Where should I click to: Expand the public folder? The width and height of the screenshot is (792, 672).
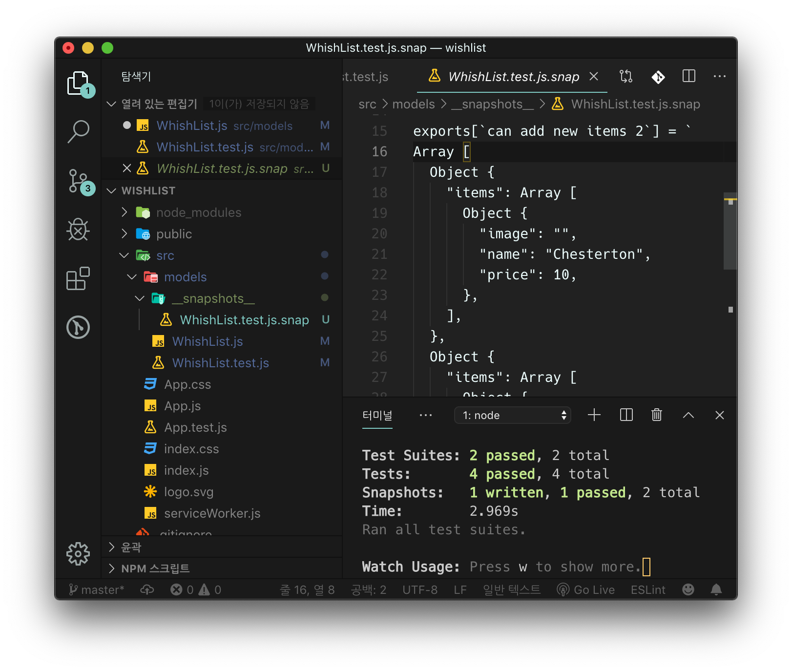[124, 233]
